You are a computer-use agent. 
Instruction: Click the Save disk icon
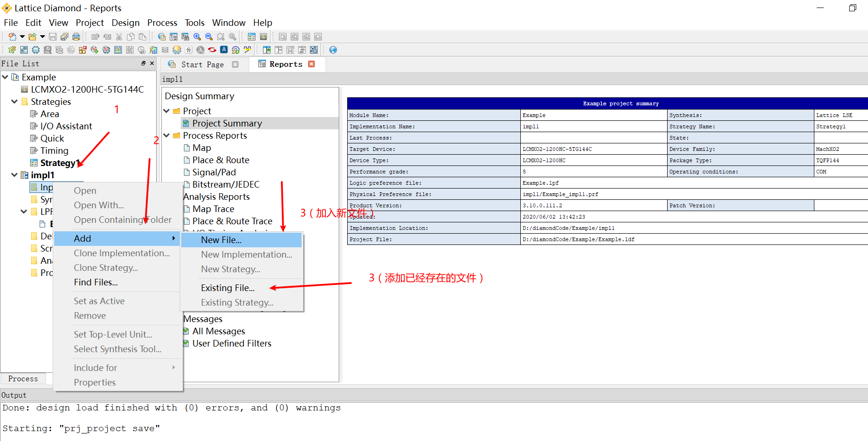(x=53, y=37)
